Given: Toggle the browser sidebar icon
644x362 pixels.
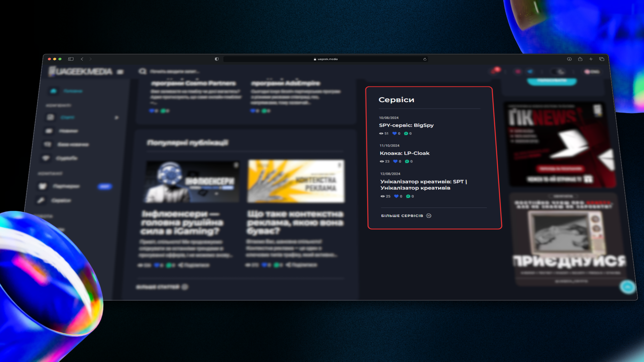Looking at the screenshot, I should [71, 59].
